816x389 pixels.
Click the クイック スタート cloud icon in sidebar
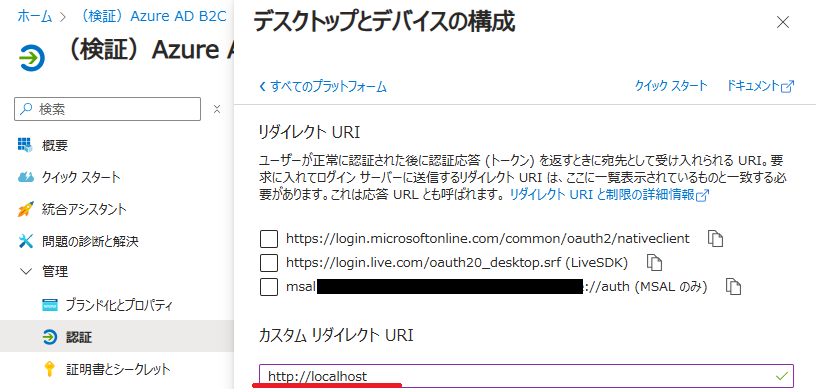click(x=25, y=177)
